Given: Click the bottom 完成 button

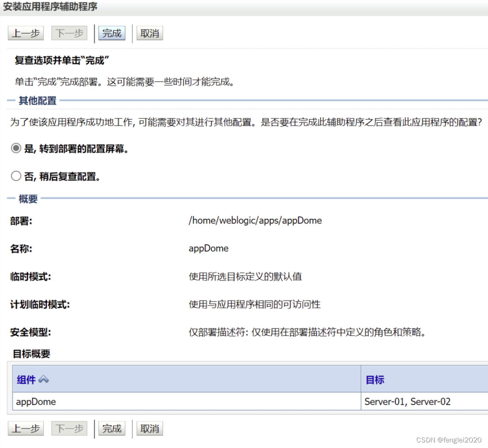Looking at the screenshot, I should [111, 428].
